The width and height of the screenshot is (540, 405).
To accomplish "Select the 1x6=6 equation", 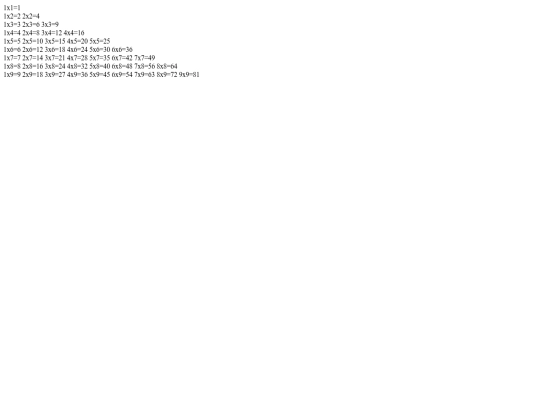I will [12, 50].
